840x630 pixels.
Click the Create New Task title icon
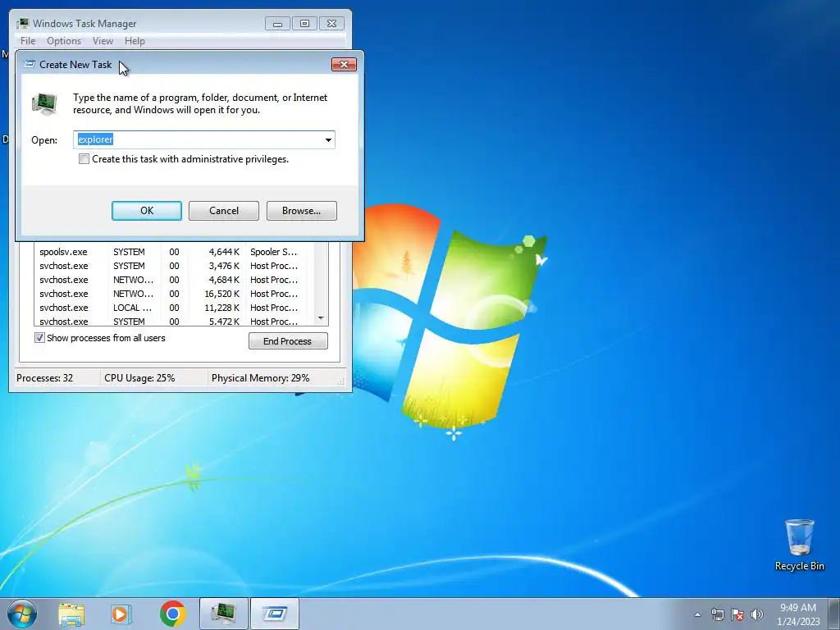coord(30,64)
